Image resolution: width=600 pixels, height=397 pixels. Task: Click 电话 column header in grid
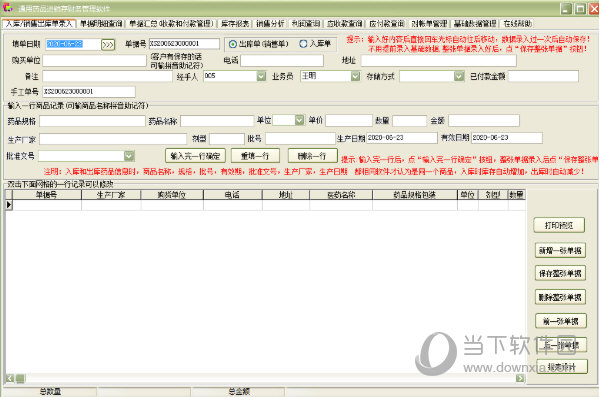[x=233, y=195]
